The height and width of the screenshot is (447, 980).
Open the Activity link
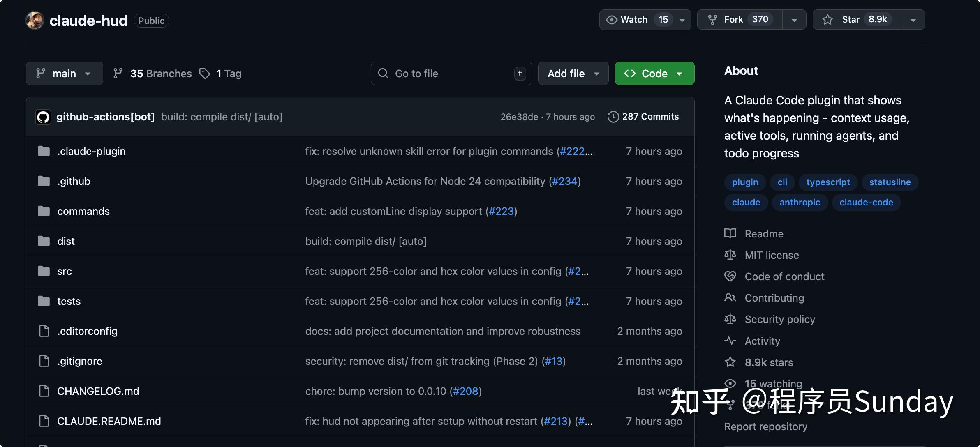pyautogui.click(x=762, y=341)
